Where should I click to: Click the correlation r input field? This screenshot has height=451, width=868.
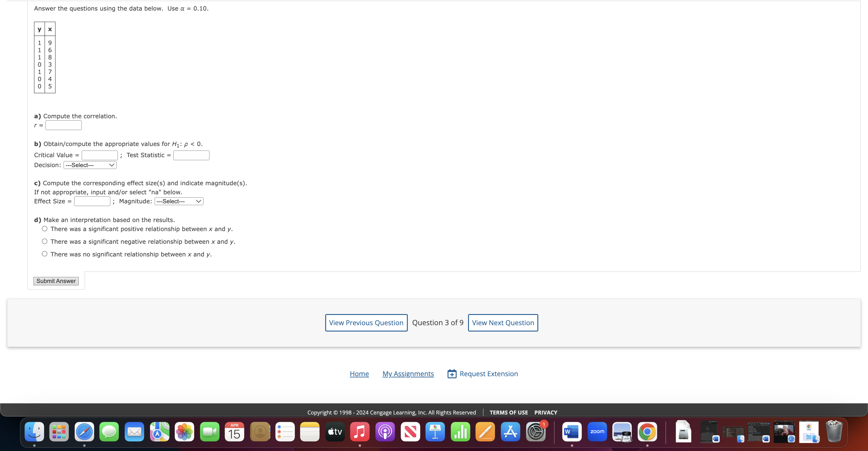(63, 125)
